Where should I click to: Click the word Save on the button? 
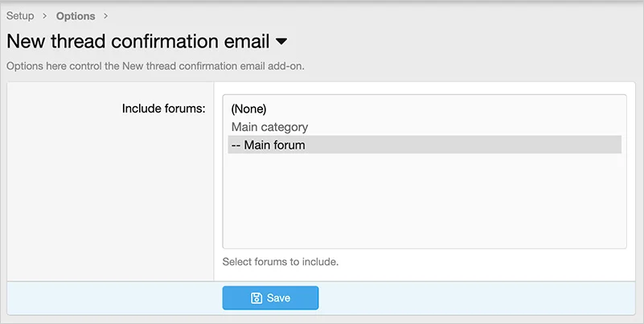tap(278, 298)
